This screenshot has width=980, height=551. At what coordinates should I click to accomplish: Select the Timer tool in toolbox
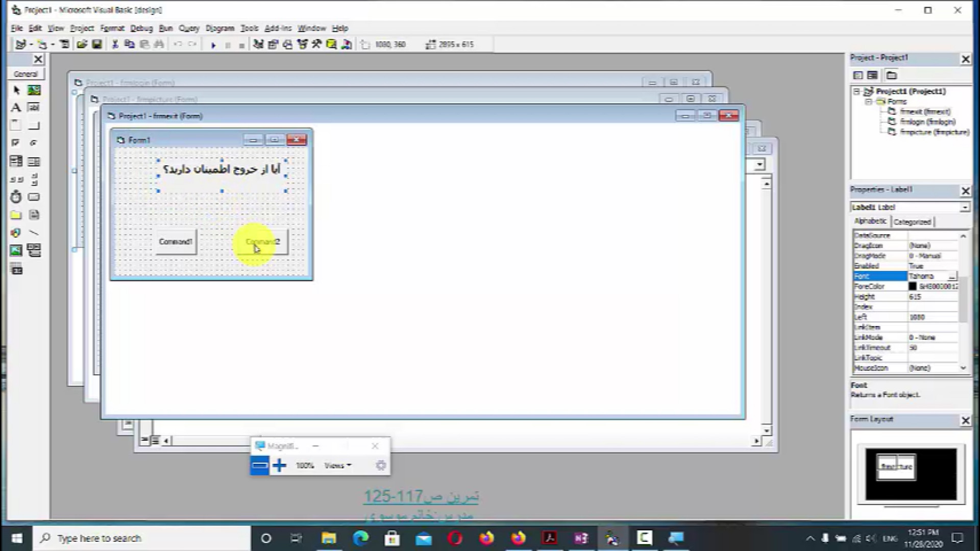16,197
